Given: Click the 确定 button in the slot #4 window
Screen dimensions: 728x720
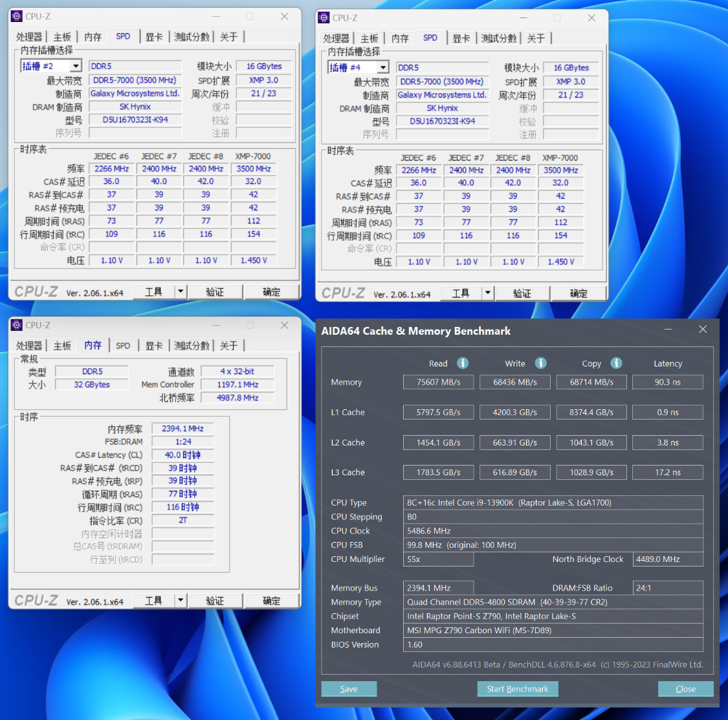Looking at the screenshot, I should 579,293.
